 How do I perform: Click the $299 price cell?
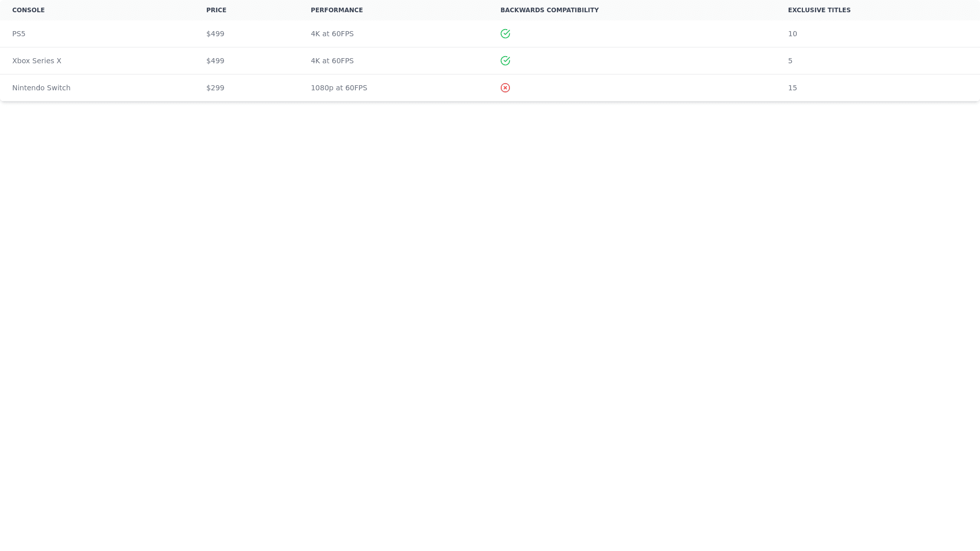[215, 88]
